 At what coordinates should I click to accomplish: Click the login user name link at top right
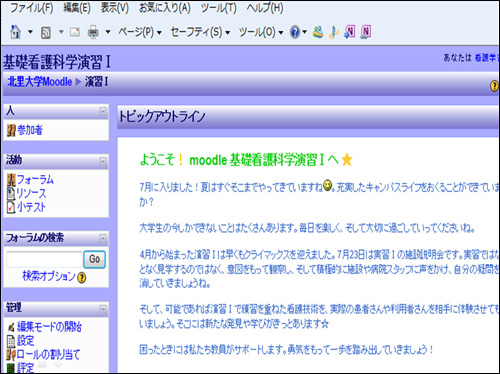[x=487, y=58]
